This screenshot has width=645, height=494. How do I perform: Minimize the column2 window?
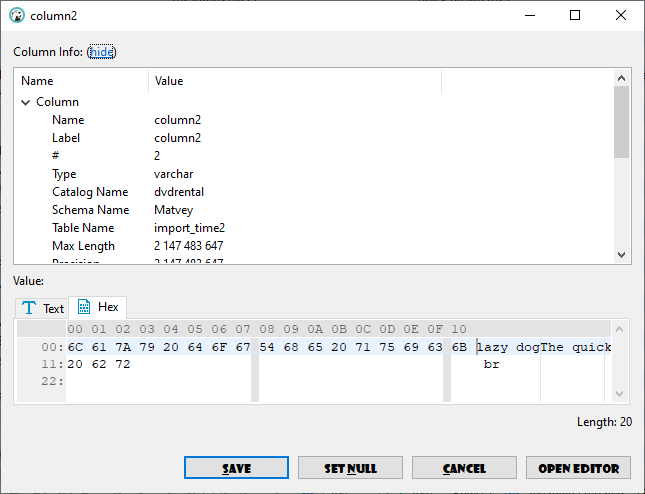click(x=530, y=16)
